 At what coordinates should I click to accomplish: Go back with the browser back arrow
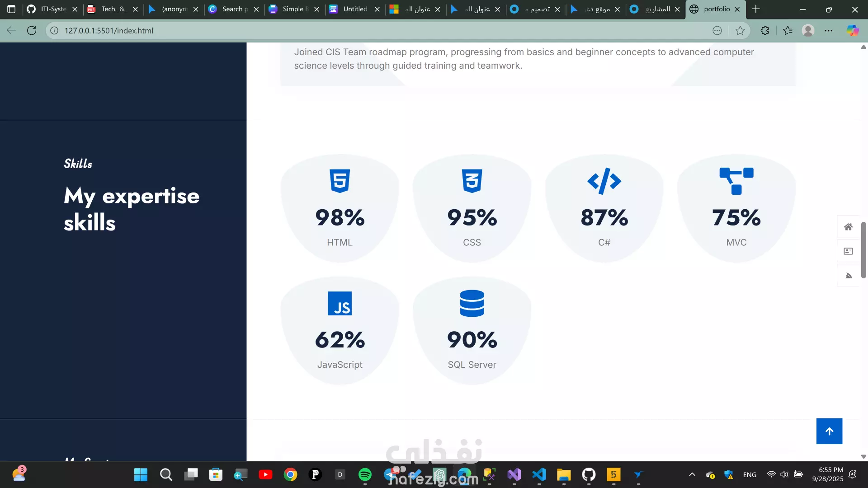11,30
